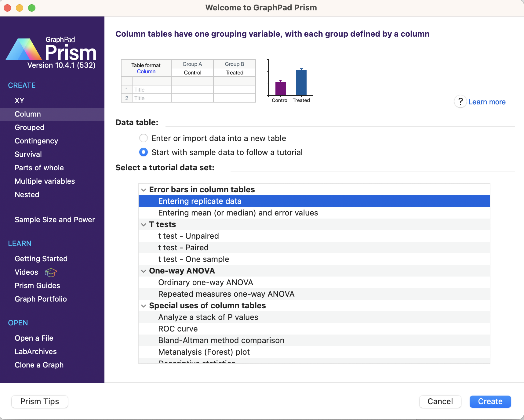Choose the Contingency table type
The image size is (524, 420).
(x=52, y=141)
